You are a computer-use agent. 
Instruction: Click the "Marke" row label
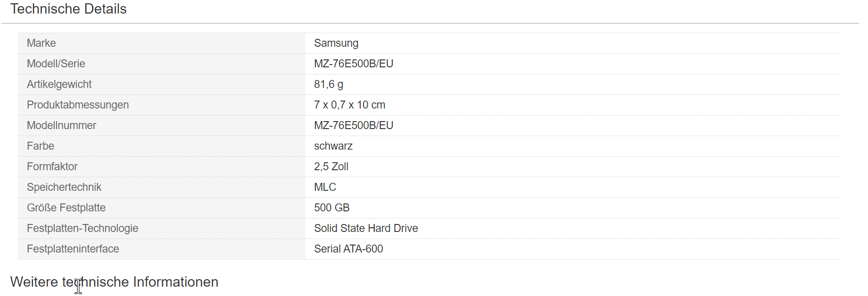[x=41, y=43]
